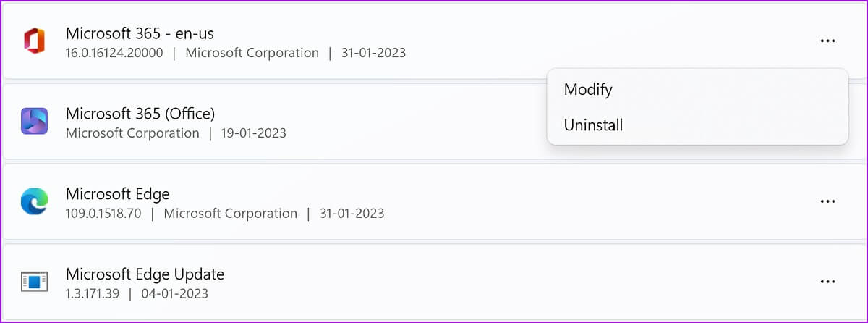Open the three-dot options for Microsoft Edge
The image size is (868, 323).
(x=828, y=201)
